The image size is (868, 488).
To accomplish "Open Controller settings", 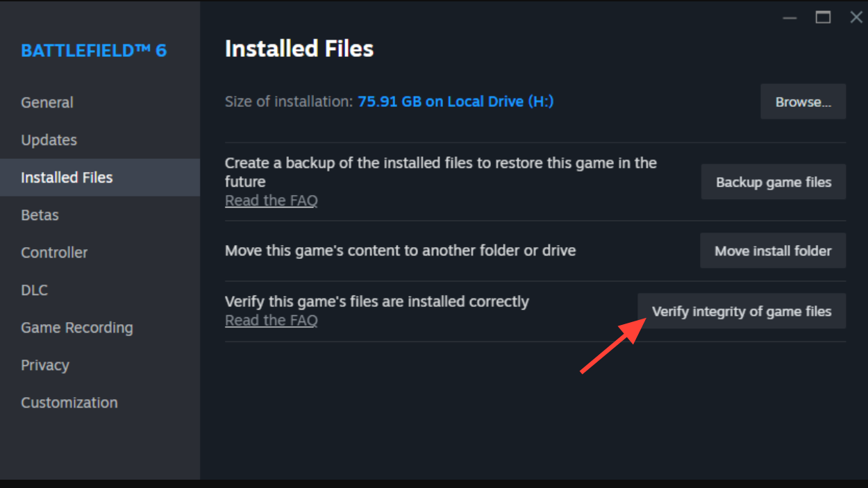I will 55,253.
